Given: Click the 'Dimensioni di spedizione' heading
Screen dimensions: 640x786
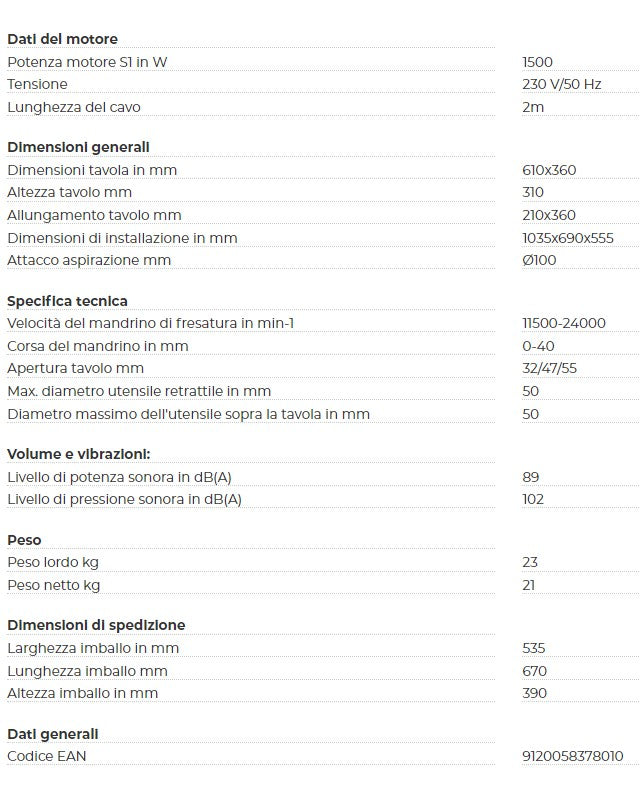Looking at the screenshot, I should point(96,626).
